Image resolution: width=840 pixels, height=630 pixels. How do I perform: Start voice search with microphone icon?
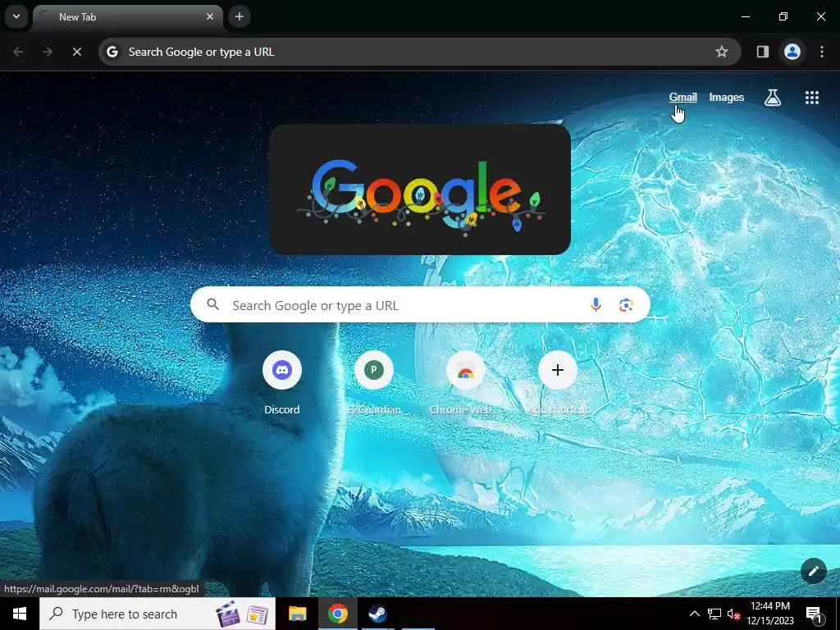click(596, 305)
